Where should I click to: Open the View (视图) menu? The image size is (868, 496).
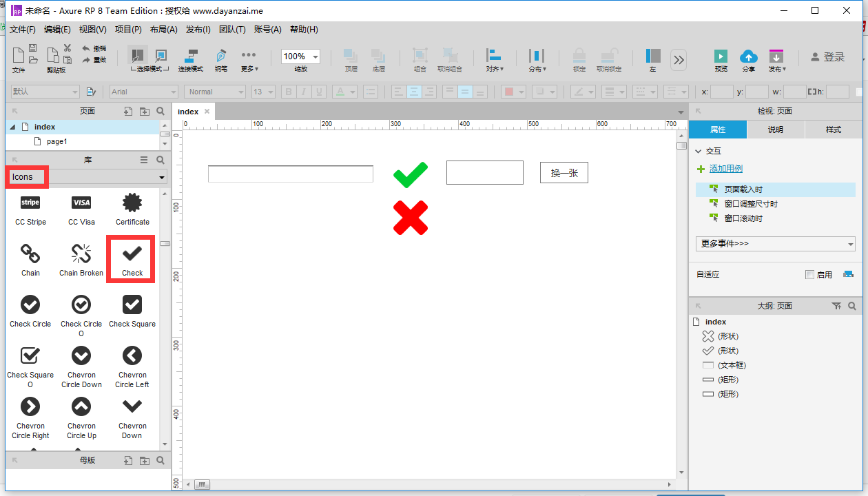coord(92,30)
